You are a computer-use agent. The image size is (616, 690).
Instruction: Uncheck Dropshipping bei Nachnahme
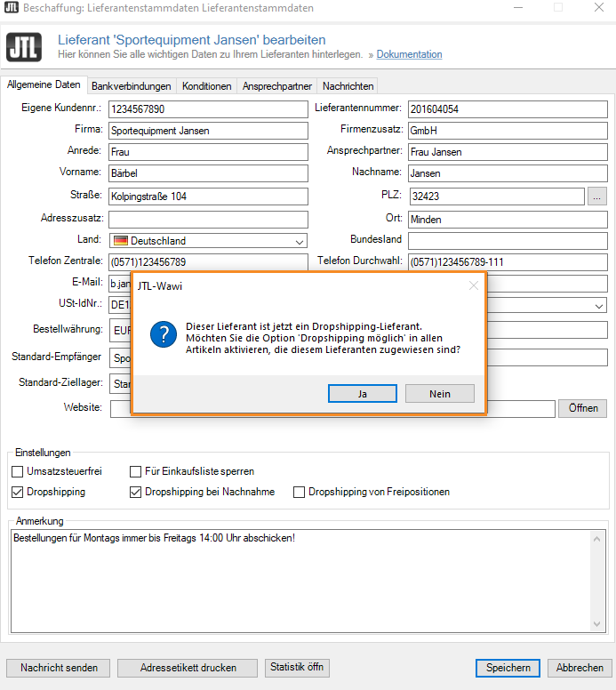(135, 492)
